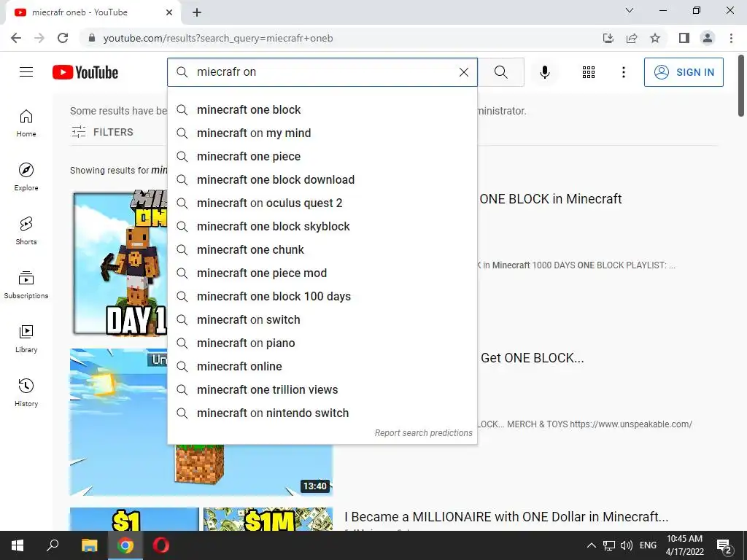Start voice search with the microphone
Screen dimensions: 747x560
coord(544,72)
